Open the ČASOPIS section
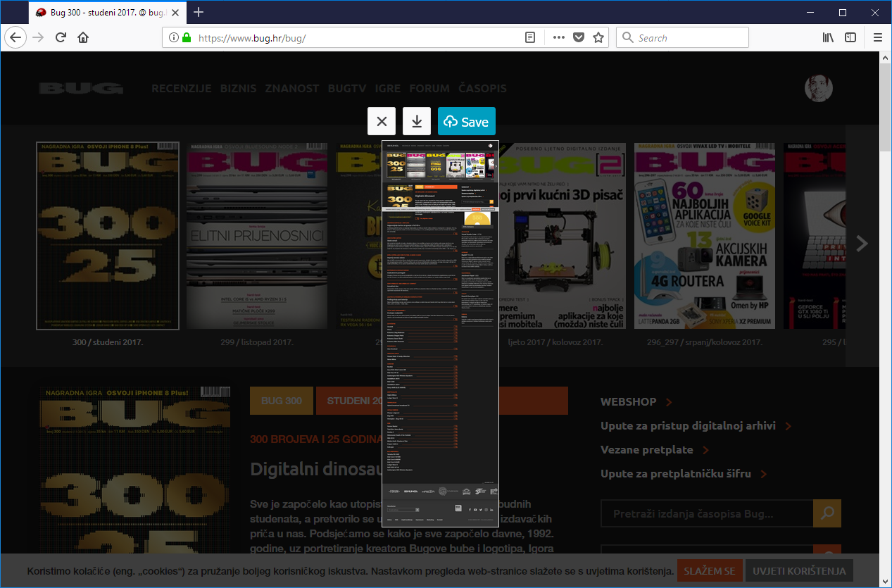Viewport: 892px width, 588px height. pos(482,89)
